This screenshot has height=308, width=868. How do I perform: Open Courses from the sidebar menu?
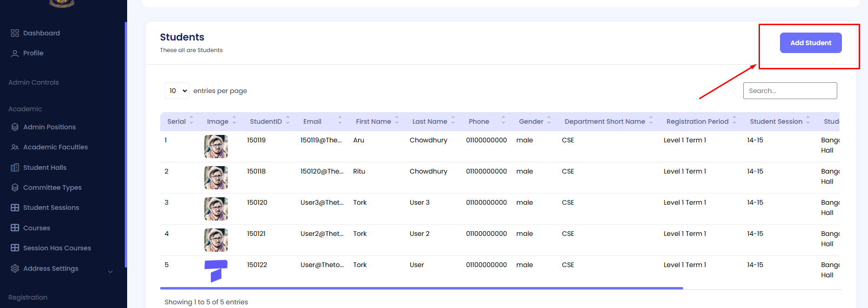point(36,228)
